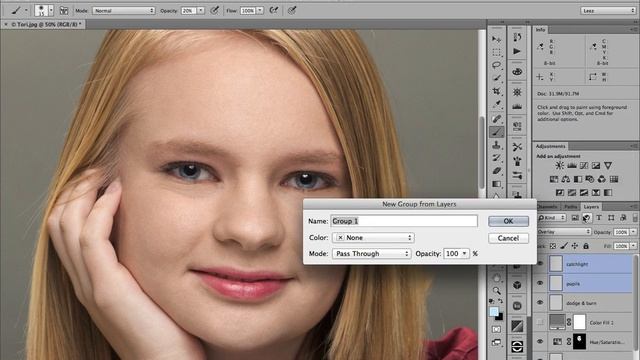The width and height of the screenshot is (640, 360).
Task: Enable airbrush mode icon
Action: [x=274, y=11]
